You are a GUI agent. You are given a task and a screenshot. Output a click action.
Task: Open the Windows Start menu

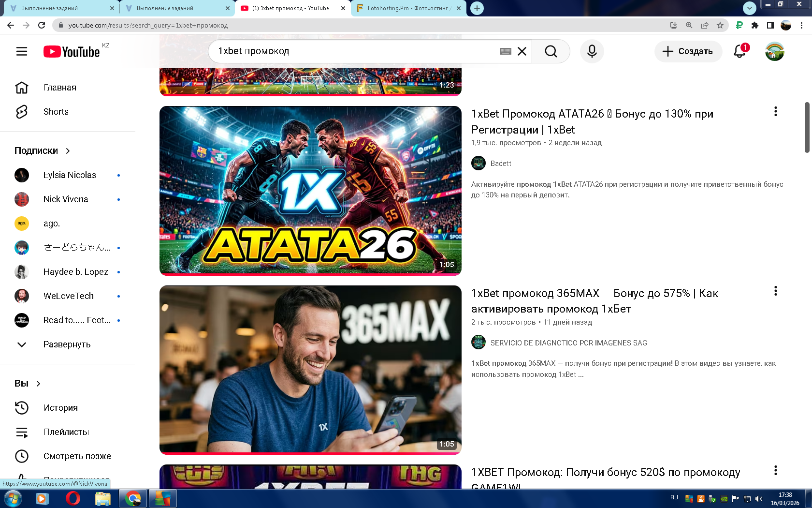coord(13,498)
